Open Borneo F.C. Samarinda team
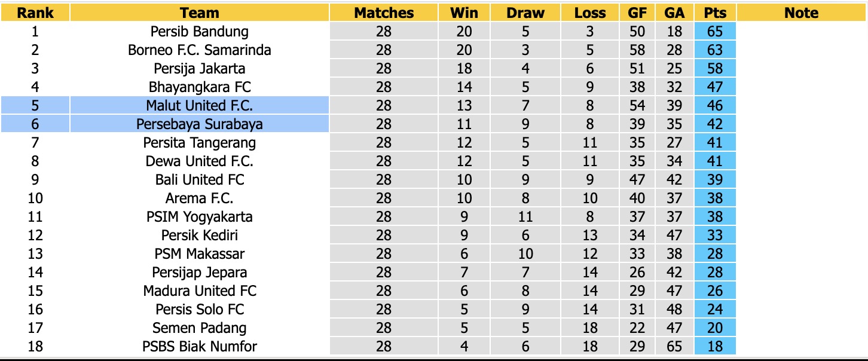This screenshot has height=361, width=868. tap(200, 50)
